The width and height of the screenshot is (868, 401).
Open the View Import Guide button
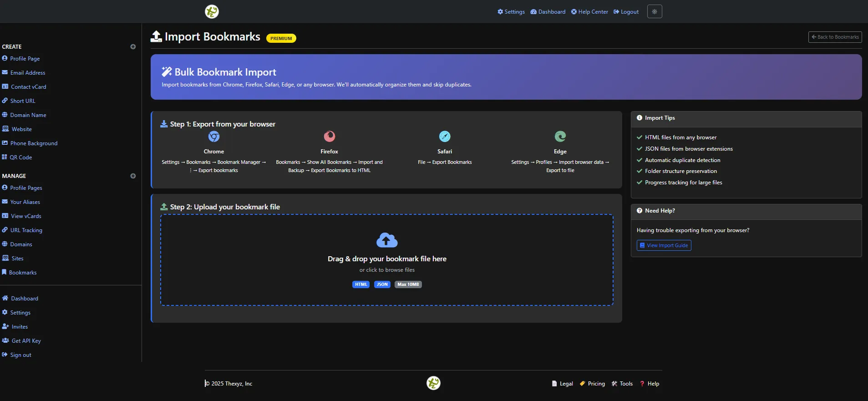[664, 245]
